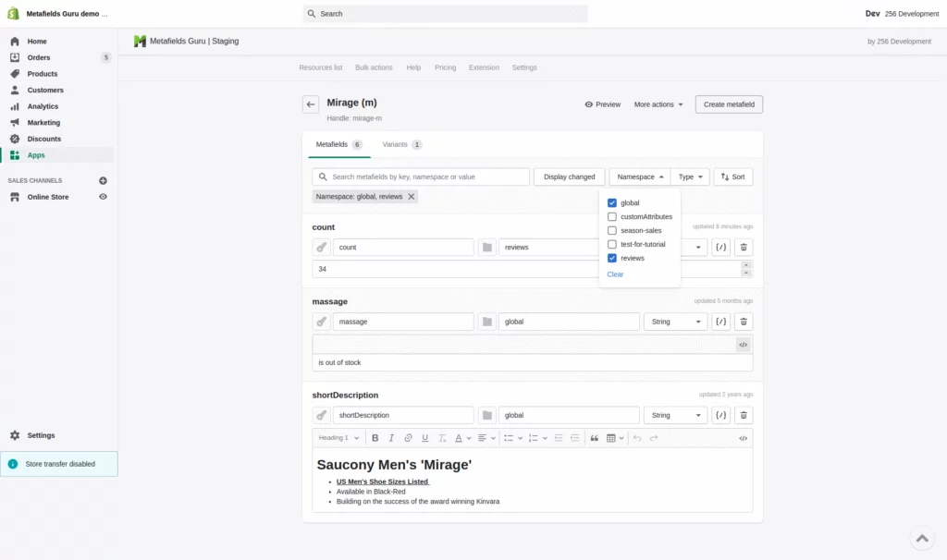
Task: Open the text color dropdown
Action: [462, 438]
